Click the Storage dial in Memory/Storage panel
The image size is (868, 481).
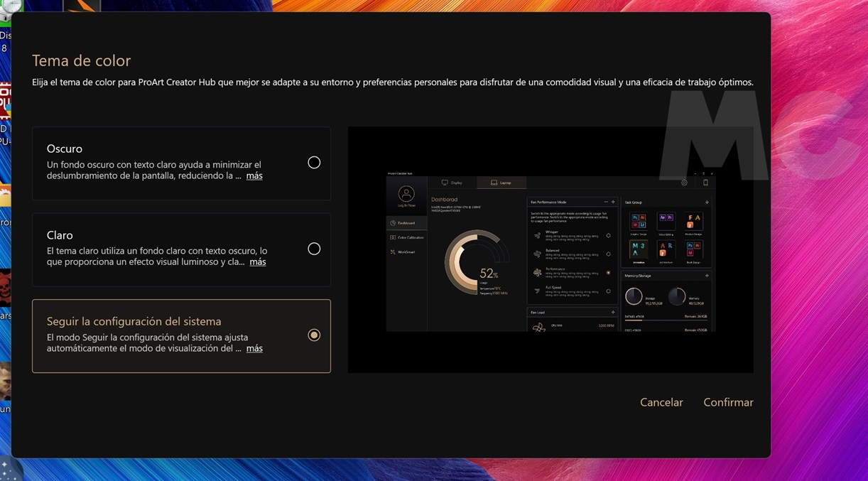(634, 296)
